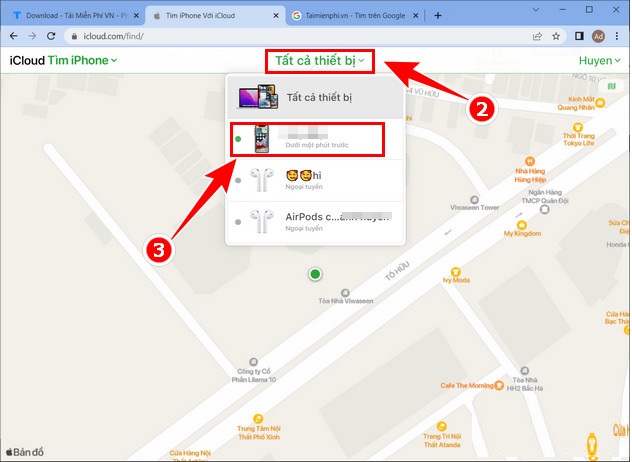This screenshot has height=462, width=632.
Task: Switch to Taimienphi.vn Google search tab
Action: [355, 16]
